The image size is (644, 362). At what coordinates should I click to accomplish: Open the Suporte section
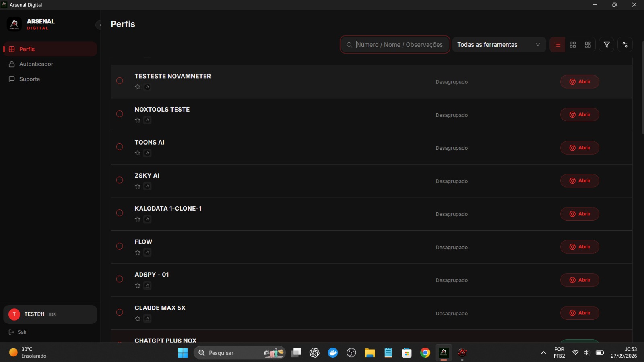[x=50, y=79]
